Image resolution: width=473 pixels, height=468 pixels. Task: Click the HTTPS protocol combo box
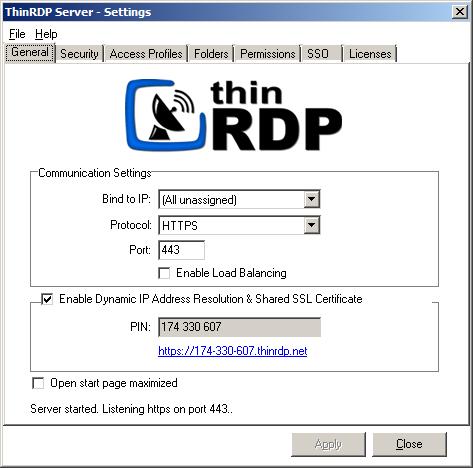pos(239,225)
